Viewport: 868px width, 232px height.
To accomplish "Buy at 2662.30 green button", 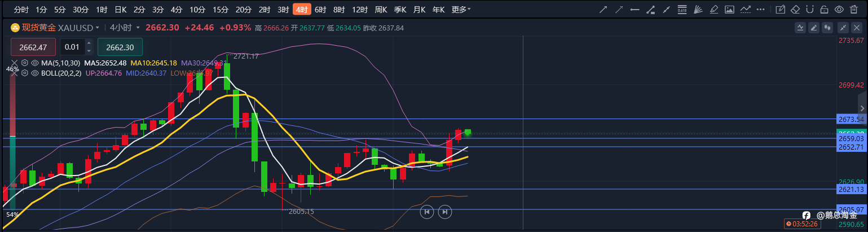I will pos(120,47).
